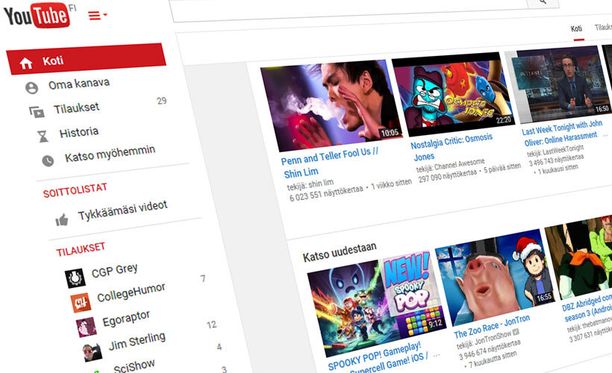The height and width of the screenshot is (373, 612).
Task: Play the Penn and Teller Fool Us thumbnail
Action: click(x=332, y=105)
